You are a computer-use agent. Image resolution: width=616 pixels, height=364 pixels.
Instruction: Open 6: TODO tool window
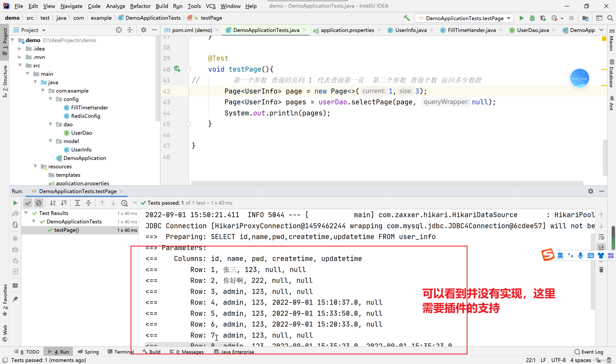tap(27, 352)
